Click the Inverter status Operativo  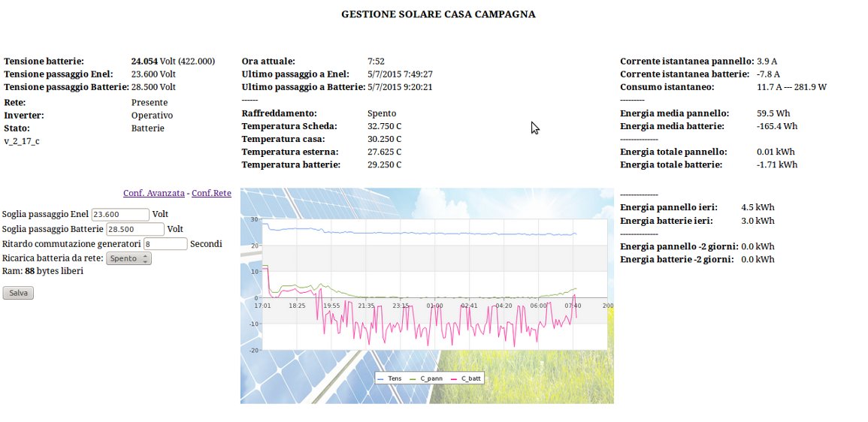[x=153, y=116]
